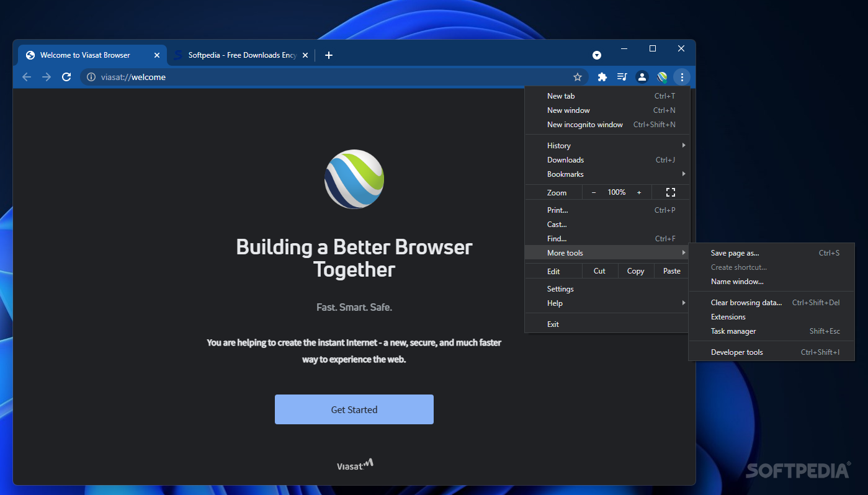
Task: Open the Extensions puzzle icon
Action: [602, 77]
